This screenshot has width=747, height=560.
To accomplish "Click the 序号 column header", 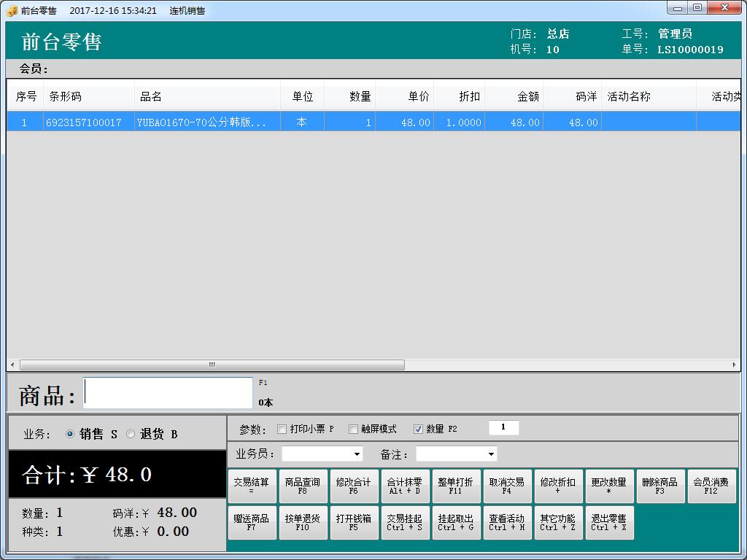I will point(26,96).
